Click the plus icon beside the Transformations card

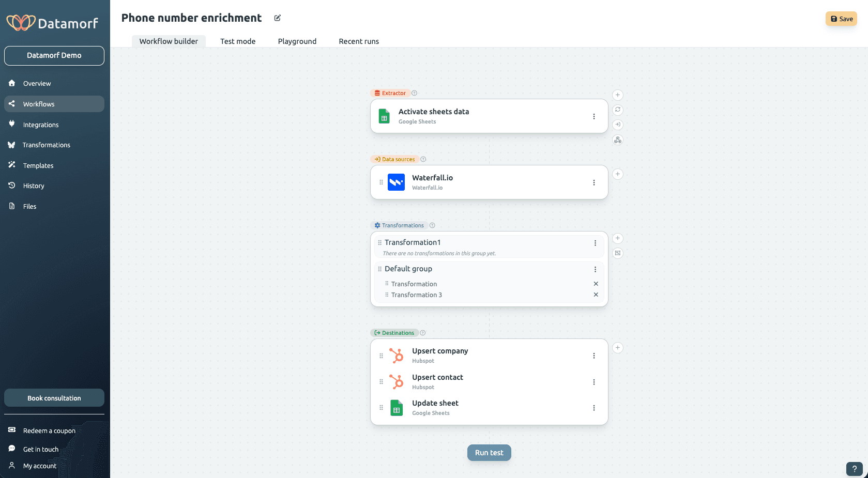(617, 238)
